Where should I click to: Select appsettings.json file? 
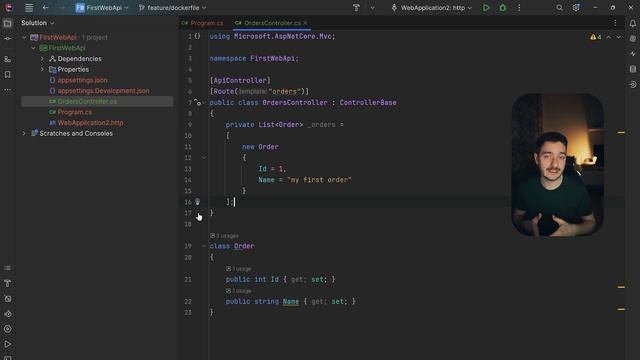tap(82, 80)
